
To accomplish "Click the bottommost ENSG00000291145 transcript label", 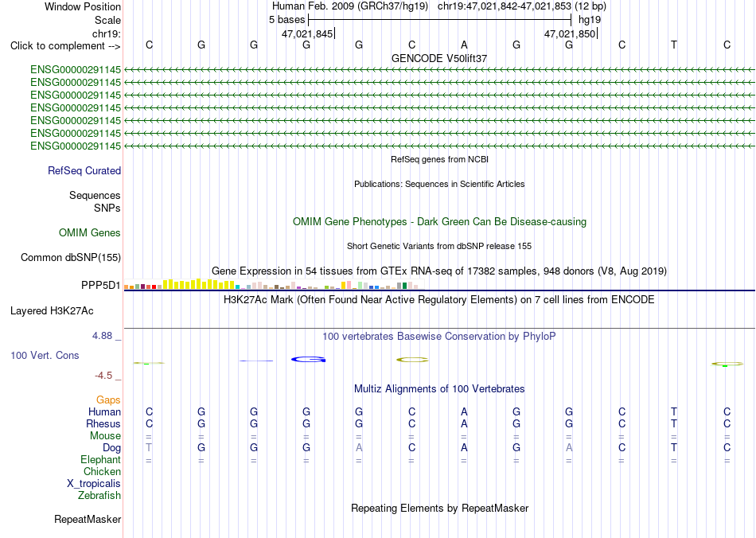I will point(76,146).
